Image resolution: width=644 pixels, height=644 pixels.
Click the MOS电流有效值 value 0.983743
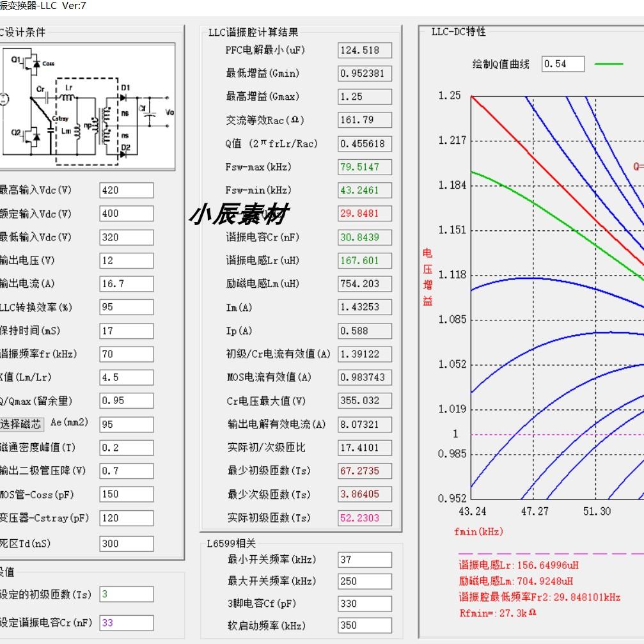click(x=365, y=377)
